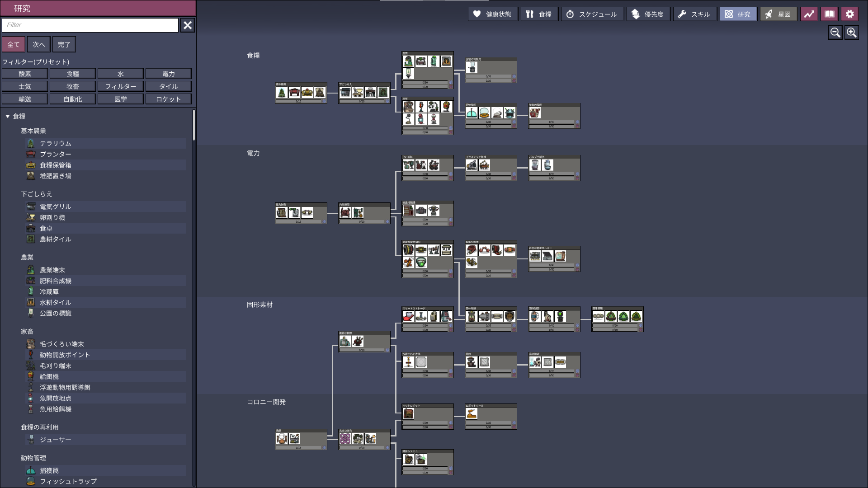This screenshot has height=488, width=868.
Task: Open the codex book icon
Action: [830, 14]
